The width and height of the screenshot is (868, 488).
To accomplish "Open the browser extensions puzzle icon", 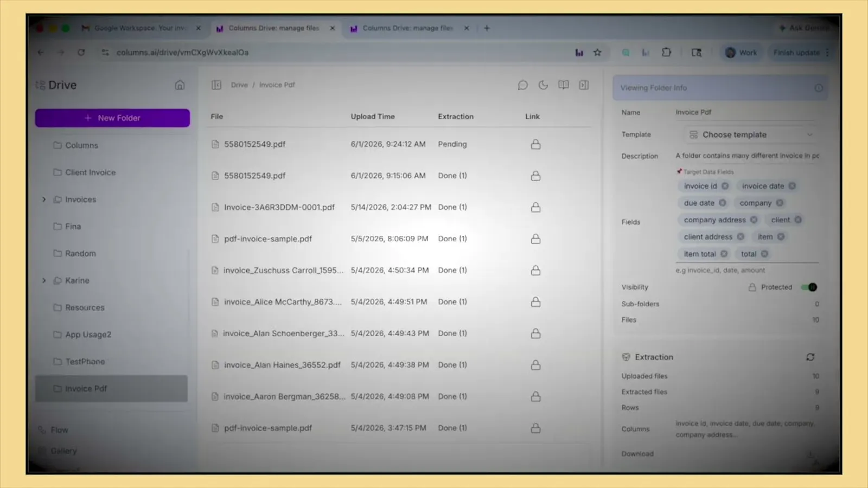I will pyautogui.click(x=666, y=53).
